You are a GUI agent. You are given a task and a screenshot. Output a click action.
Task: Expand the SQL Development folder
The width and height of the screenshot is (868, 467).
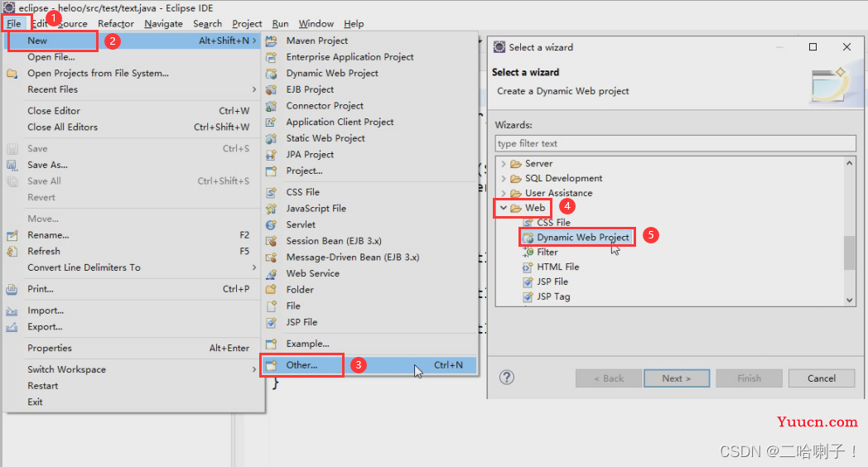pyautogui.click(x=504, y=178)
